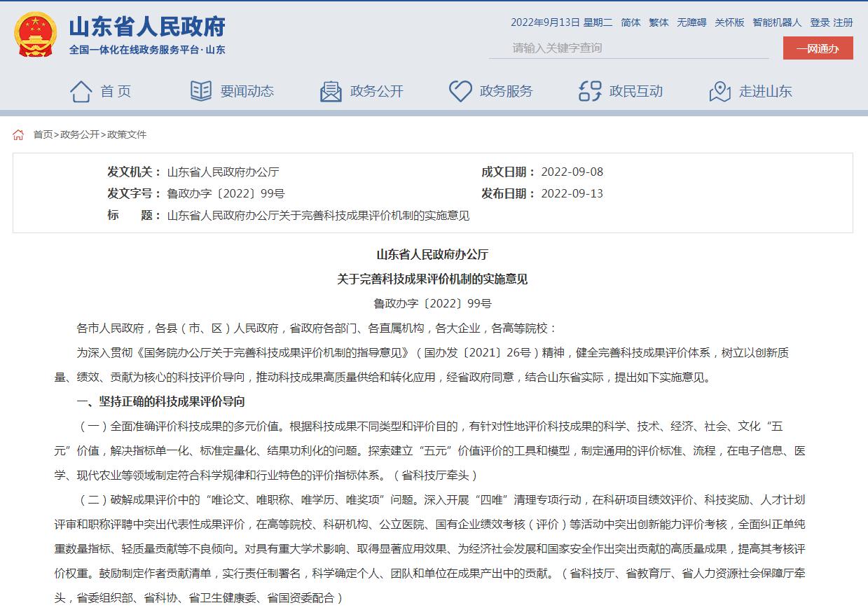The height and width of the screenshot is (610, 868).
Task: Click the keyword search input field
Action: (x=631, y=48)
